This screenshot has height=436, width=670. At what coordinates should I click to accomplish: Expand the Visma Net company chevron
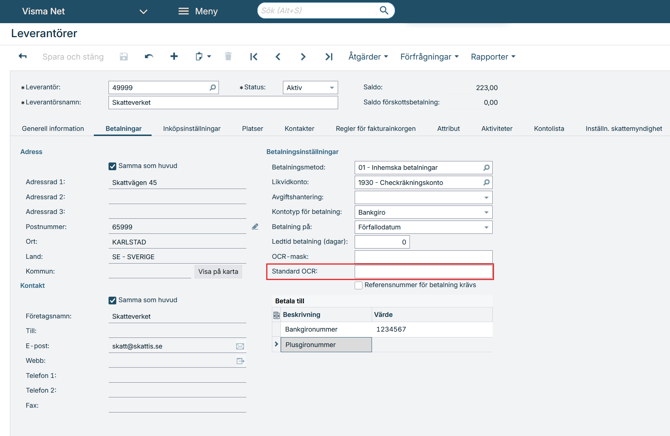pos(144,12)
